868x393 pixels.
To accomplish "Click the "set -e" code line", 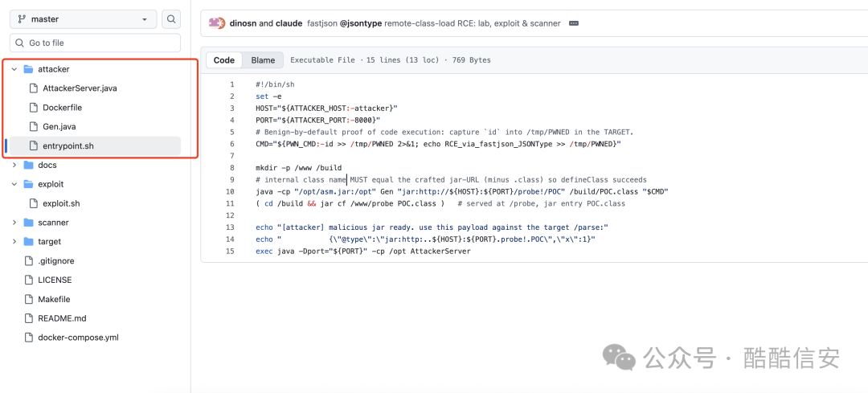I will (x=268, y=96).
